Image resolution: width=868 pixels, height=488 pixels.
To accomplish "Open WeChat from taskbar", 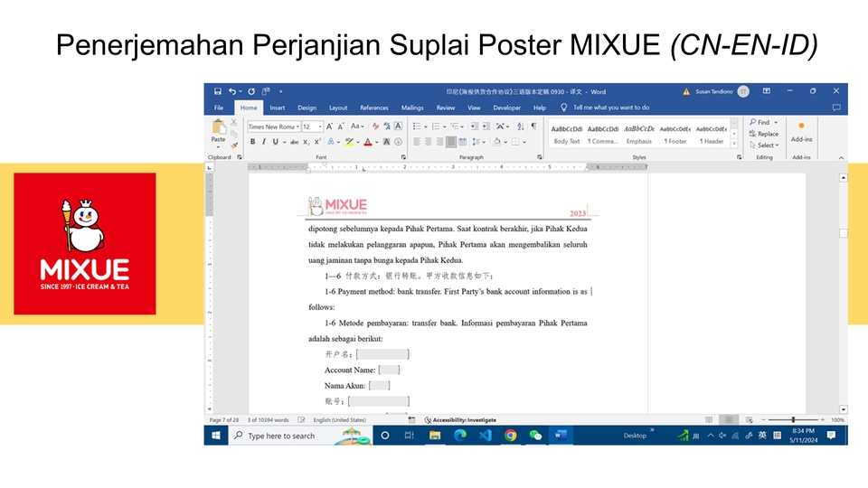I will (x=535, y=436).
